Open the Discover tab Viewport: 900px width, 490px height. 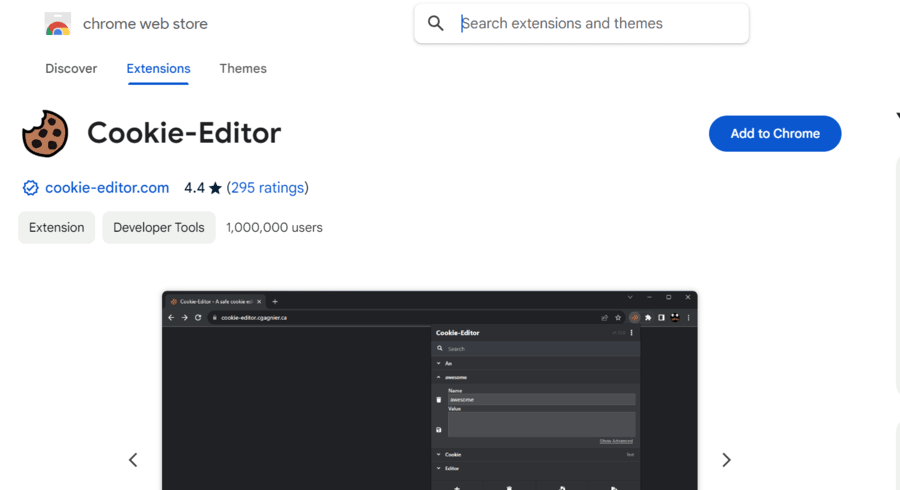click(x=71, y=68)
